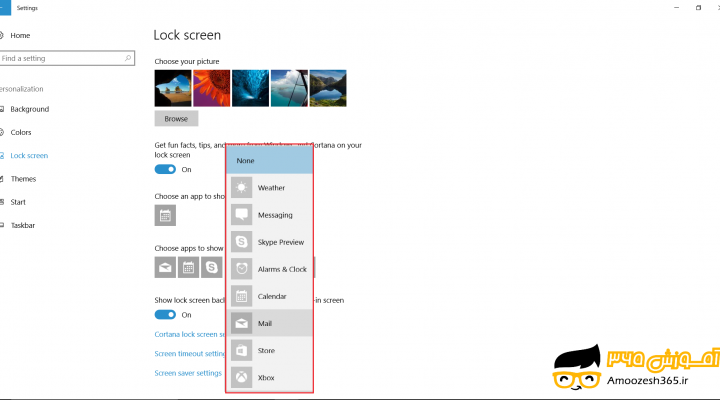Pick Messaging from the app list

[x=270, y=214]
